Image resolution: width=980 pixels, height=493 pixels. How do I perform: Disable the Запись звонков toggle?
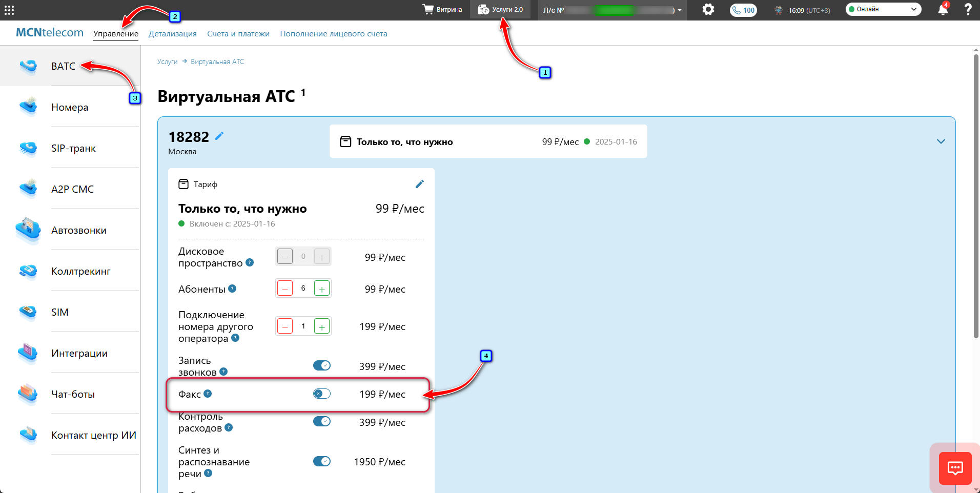coord(322,365)
